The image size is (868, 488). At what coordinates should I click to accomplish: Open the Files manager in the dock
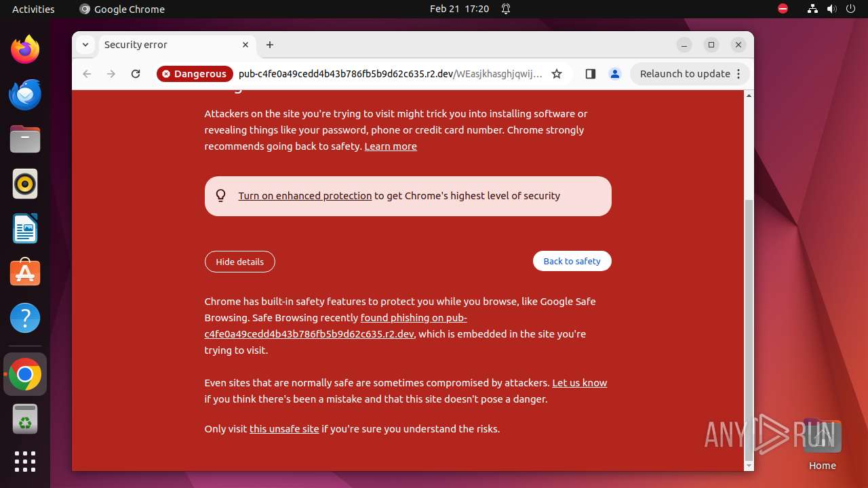pos(25,139)
